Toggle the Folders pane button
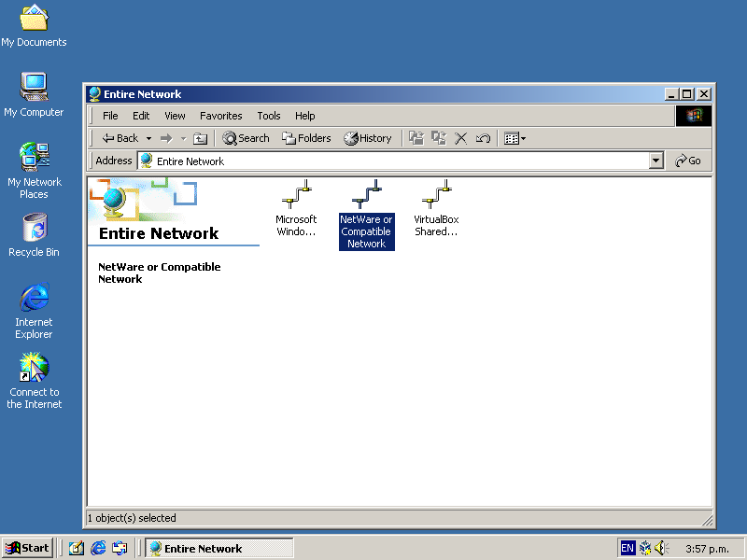This screenshot has height=560, width=747. (306, 138)
